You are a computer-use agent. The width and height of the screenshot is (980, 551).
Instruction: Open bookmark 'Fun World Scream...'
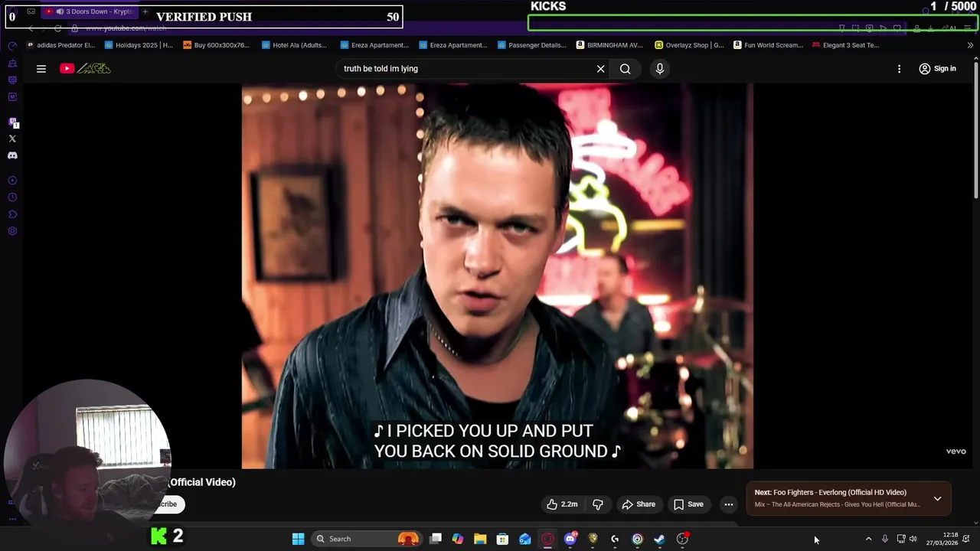point(768,45)
